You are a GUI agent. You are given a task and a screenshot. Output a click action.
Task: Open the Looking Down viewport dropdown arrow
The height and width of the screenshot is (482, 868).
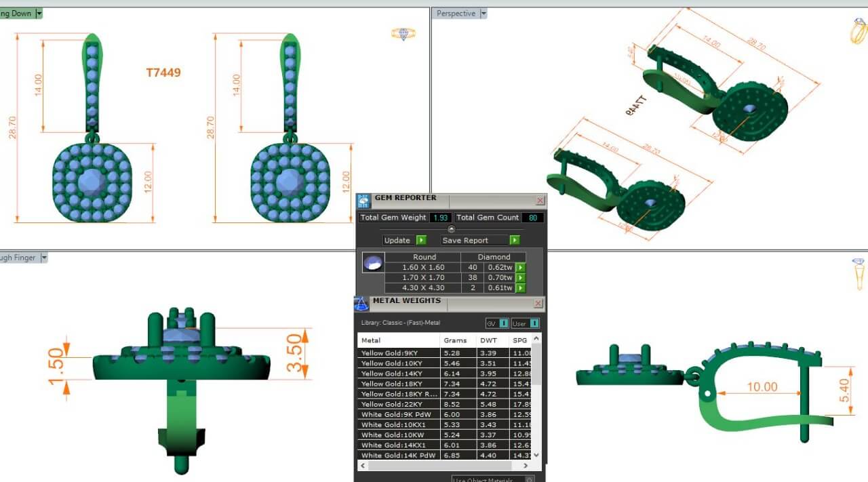39,14
